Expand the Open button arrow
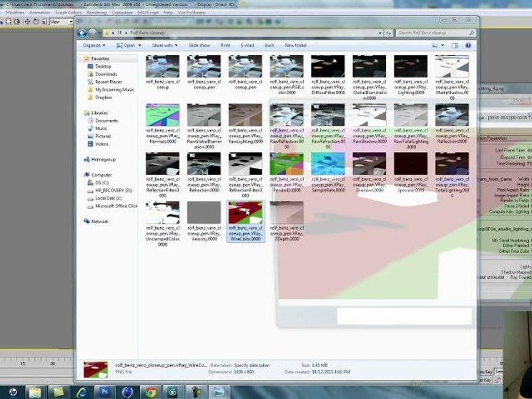Image resolution: width=532 pixels, height=399 pixels. pyautogui.click(x=140, y=45)
